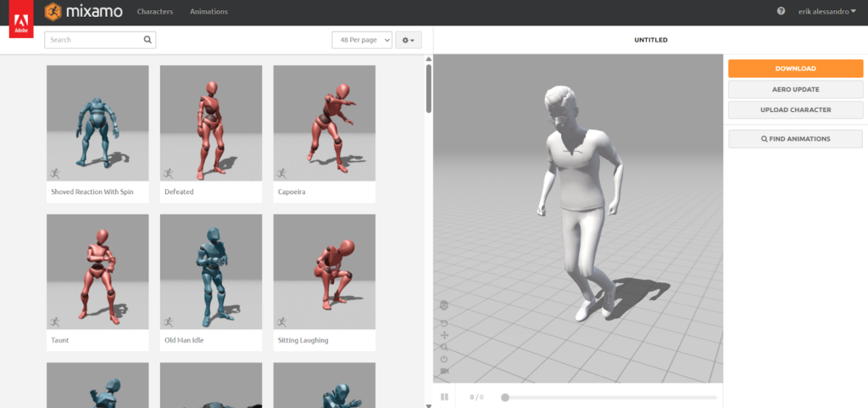
Task: Click running figure icon on Capoeira thumbnail
Action: click(x=281, y=173)
